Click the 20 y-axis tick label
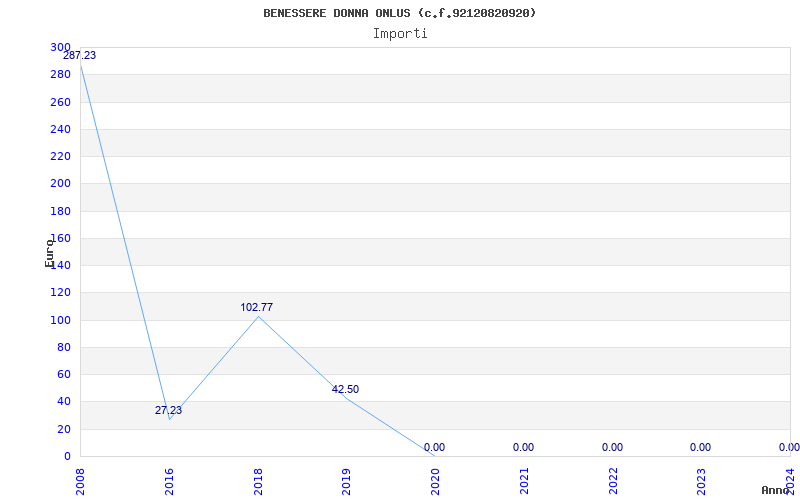Screen dimensions: 800x500 64,429
